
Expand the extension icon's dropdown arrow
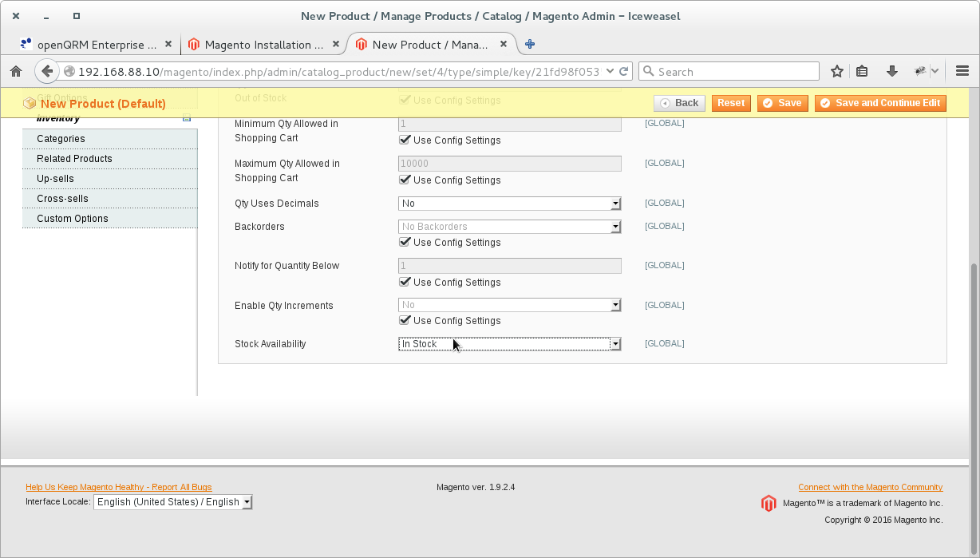coord(935,72)
